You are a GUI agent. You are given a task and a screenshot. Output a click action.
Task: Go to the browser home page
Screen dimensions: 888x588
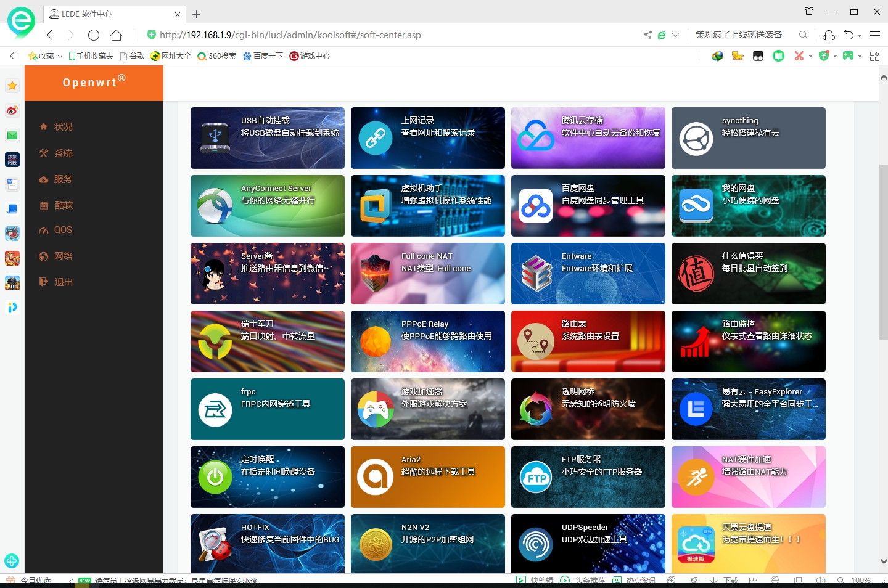click(116, 35)
